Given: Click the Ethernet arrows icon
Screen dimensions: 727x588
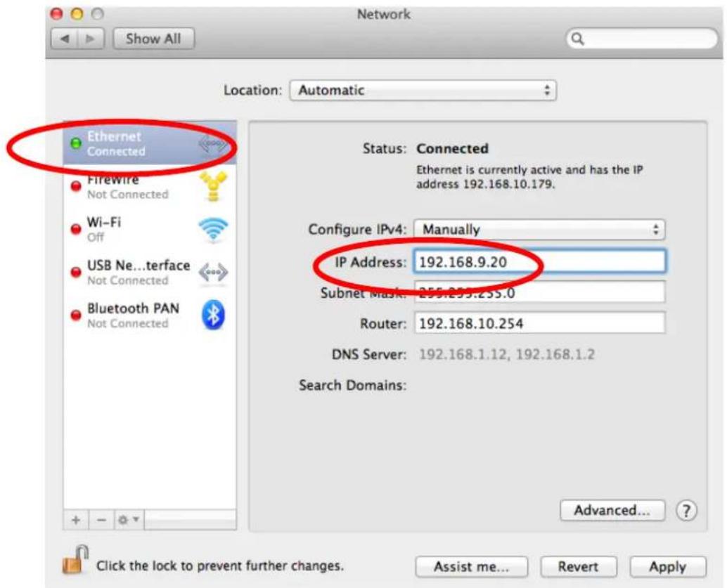Looking at the screenshot, I should pos(213,145).
